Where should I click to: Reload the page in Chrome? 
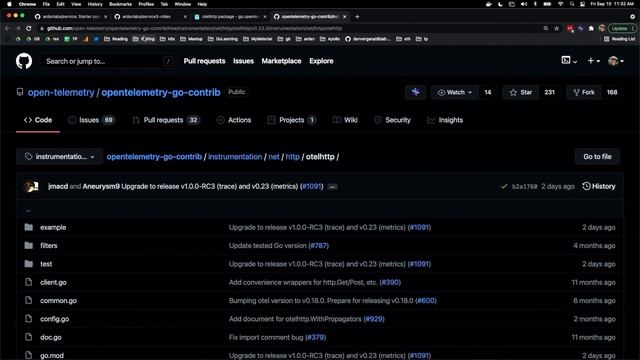(29, 28)
